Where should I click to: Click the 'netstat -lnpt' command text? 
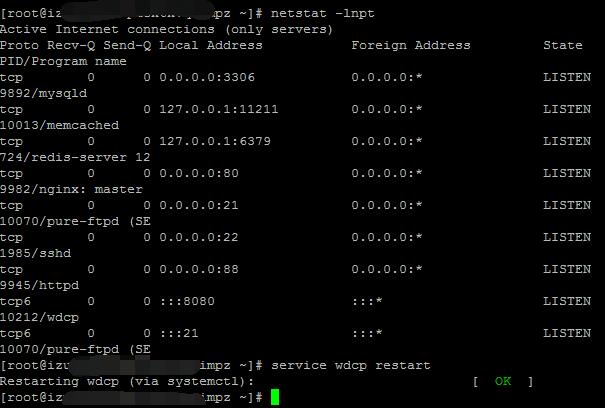click(x=319, y=13)
